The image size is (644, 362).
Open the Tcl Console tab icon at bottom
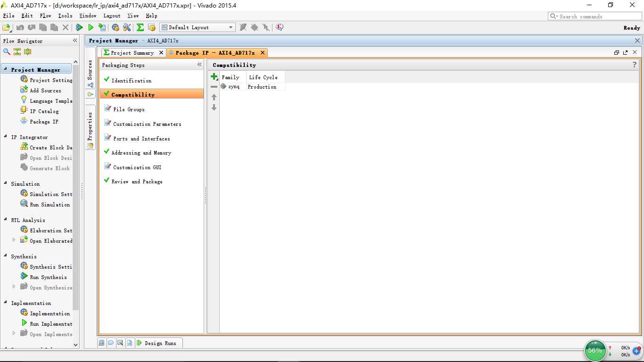(x=101, y=343)
